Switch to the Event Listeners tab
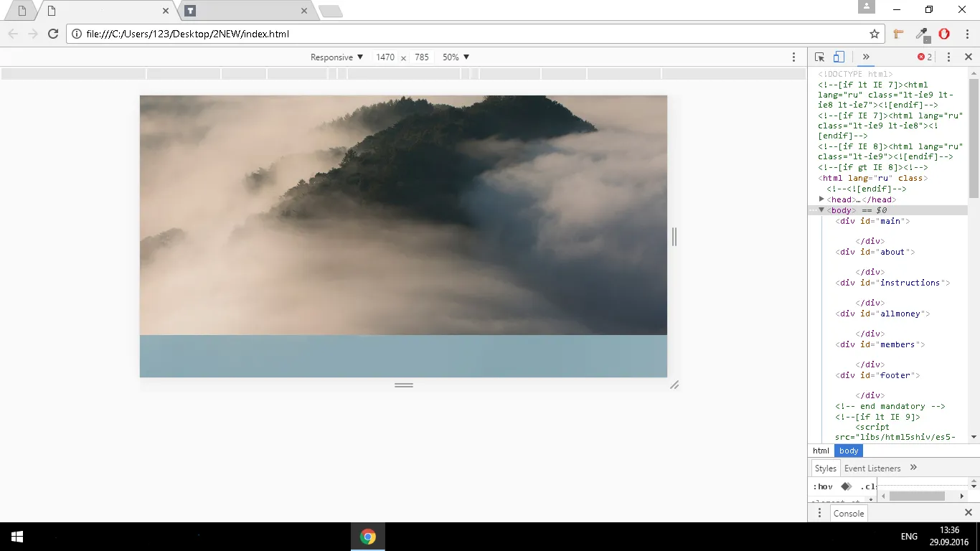 pyautogui.click(x=872, y=468)
